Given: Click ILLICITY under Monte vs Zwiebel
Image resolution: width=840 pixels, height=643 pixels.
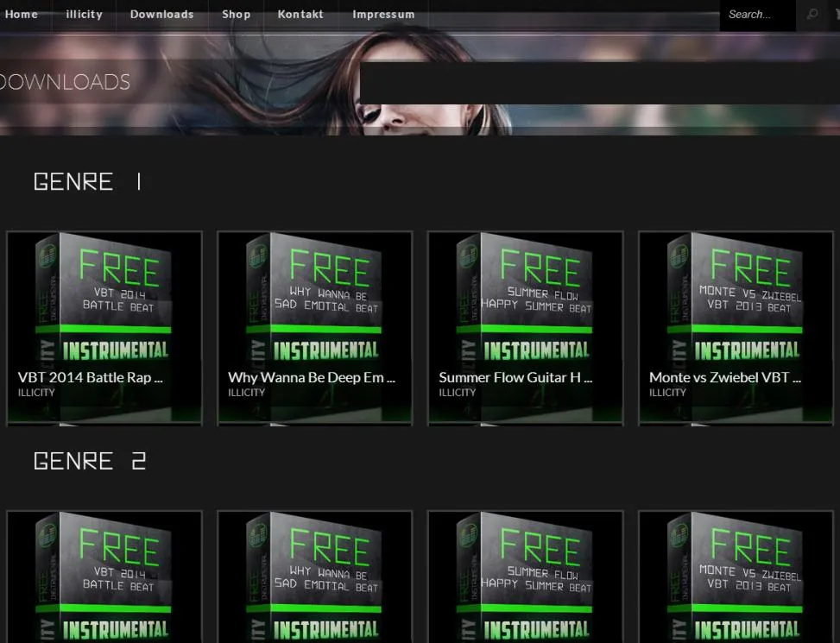Looking at the screenshot, I should (667, 393).
